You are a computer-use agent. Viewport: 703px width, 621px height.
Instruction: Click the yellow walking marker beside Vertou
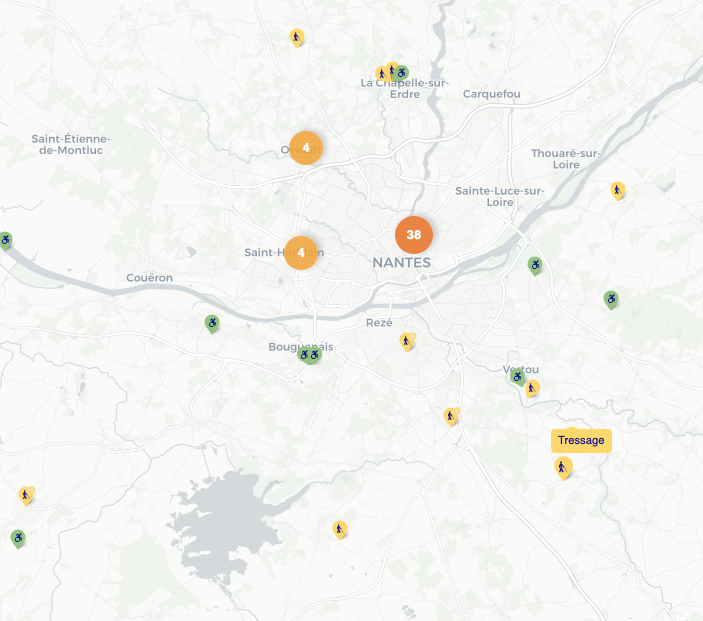(532, 388)
